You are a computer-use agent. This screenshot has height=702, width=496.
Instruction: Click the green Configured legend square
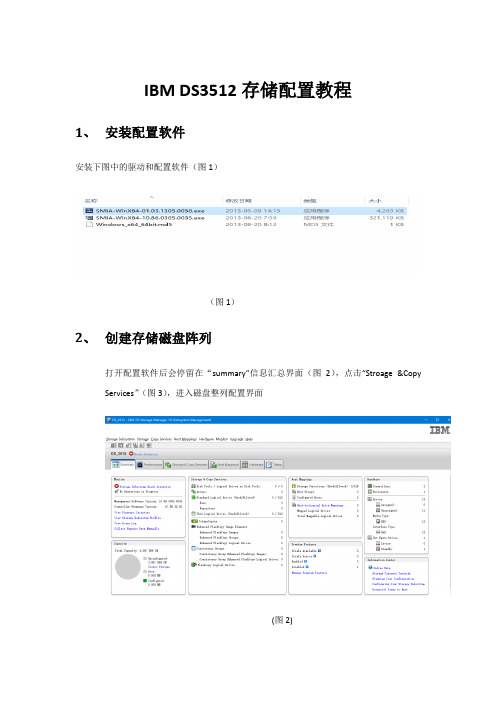(x=145, y=581)
